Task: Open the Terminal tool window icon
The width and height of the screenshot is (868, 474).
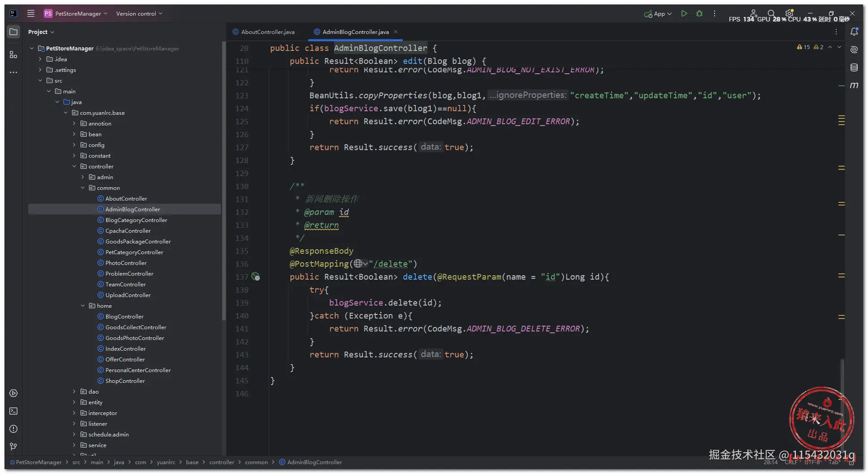Action: [13, 411]
